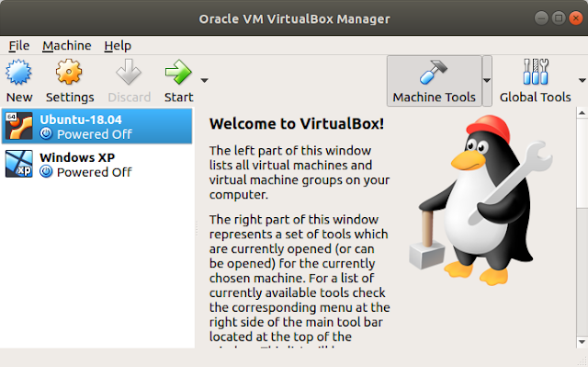
Task: Maximize the VirtualBox Manager window
Action: coord(559,18)
